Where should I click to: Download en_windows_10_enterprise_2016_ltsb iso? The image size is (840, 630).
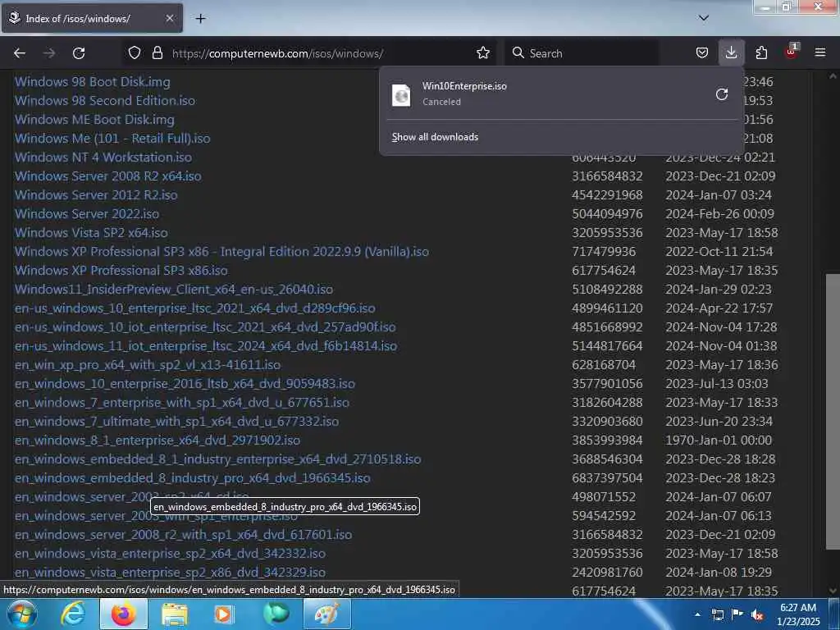(x=185, y=384)
